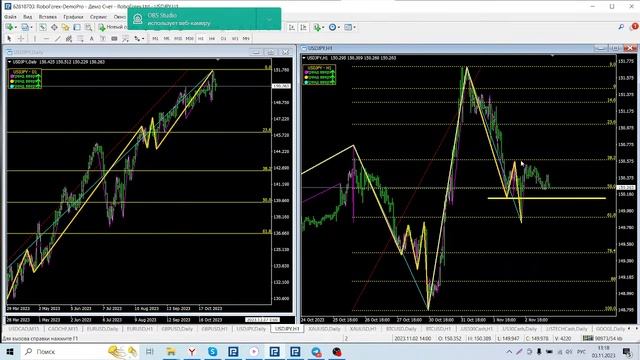The height and width of the screenshot is (360, 640).
Task: Switch chart to H1 timeframe
Action: click(200, 38)
